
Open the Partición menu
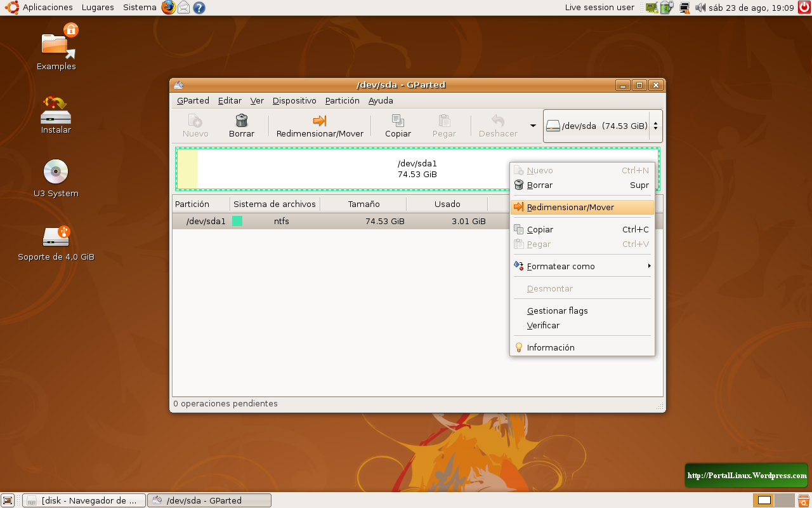click(342, 100)
